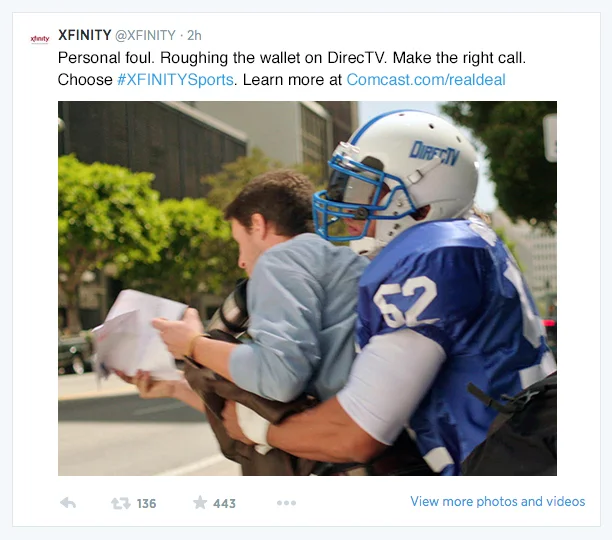Click View more photos and videos

click(x=498, y=501)
